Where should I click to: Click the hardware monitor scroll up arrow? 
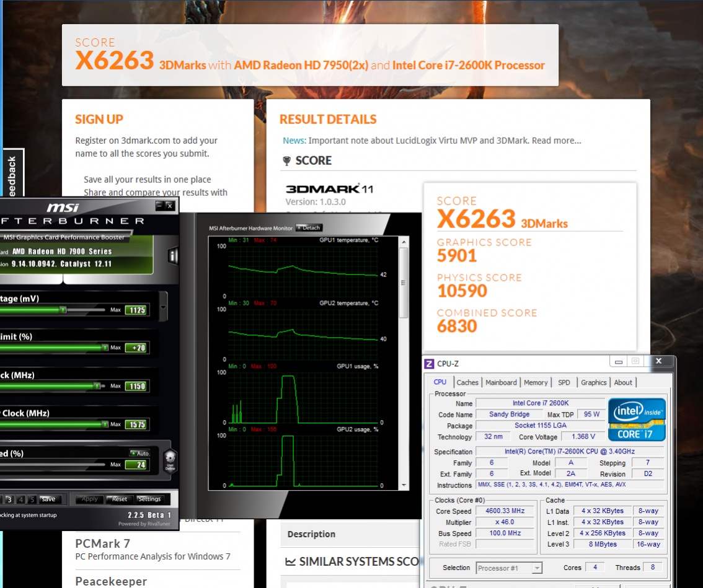(404, 242)
